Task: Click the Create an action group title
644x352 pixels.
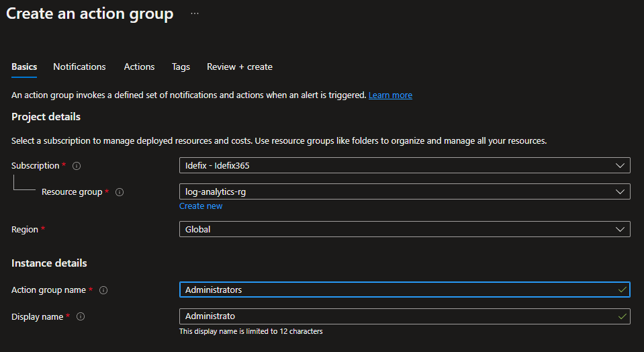Action: (x=90, y=14)
